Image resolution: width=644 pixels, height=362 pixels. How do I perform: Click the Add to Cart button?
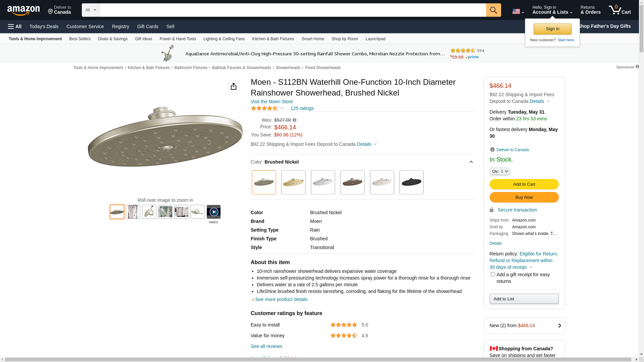[524, 184]
